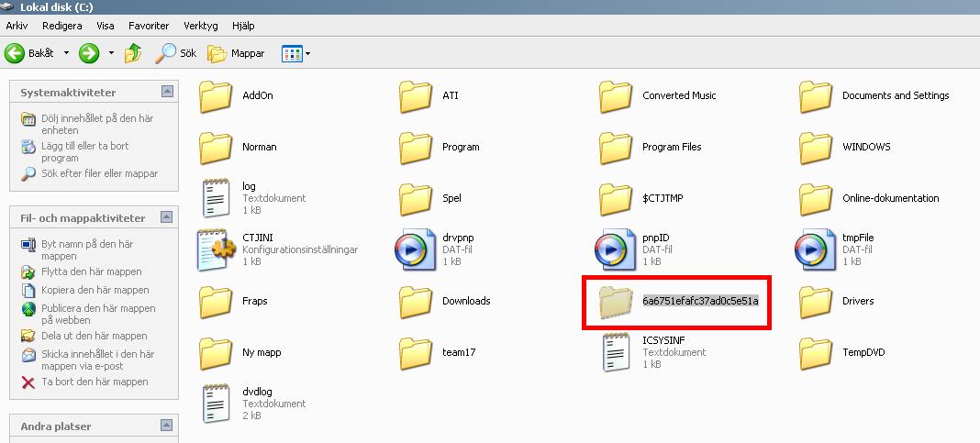Click the Converted Music folder name
Screen dimensions: 980x443
679,95
